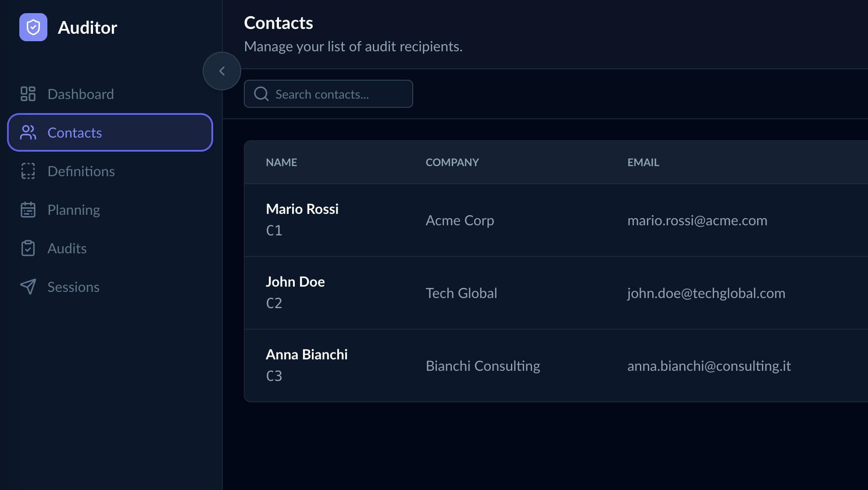Click the search magnifier icon in the search bar

click(x=261, y=93)
